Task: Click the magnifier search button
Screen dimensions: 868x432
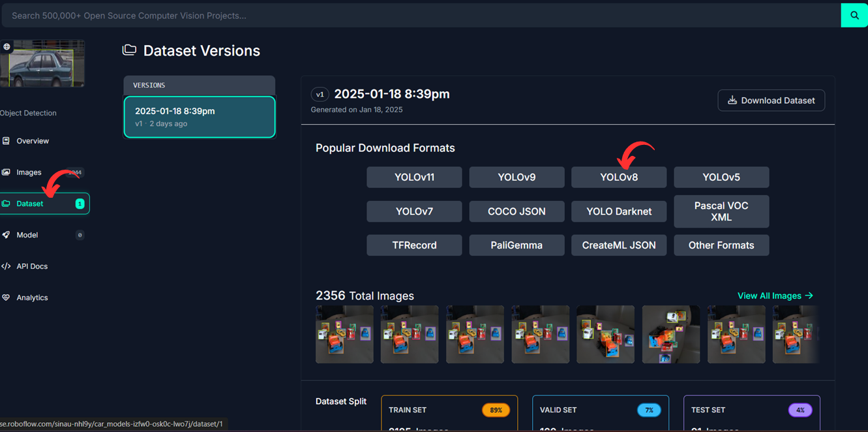Action: click(x=854, y=15)
